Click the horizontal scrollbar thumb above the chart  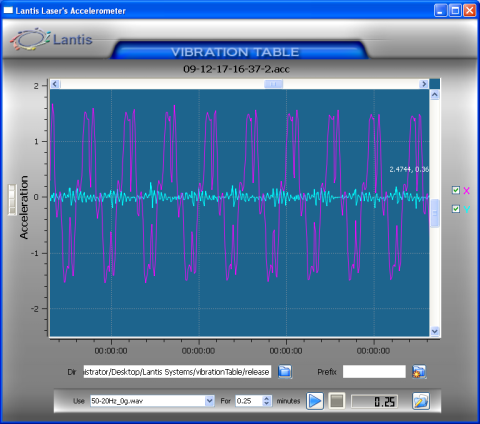pos(273,84)
